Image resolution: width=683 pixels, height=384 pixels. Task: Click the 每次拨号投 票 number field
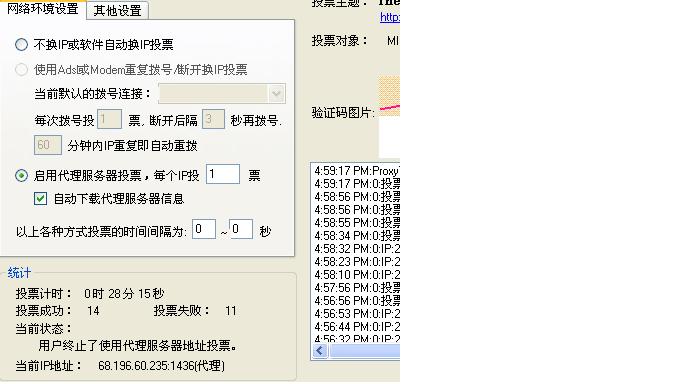pos(109,119)
